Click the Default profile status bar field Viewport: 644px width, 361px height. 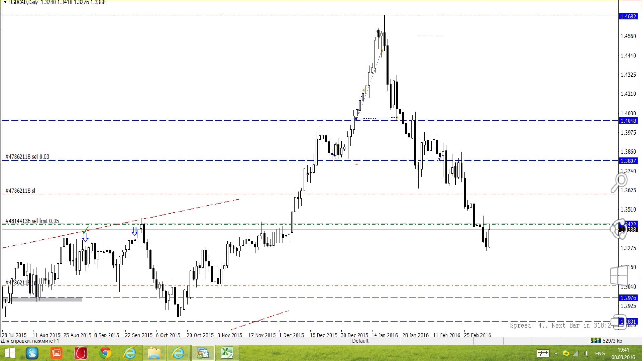click(360, 341)
